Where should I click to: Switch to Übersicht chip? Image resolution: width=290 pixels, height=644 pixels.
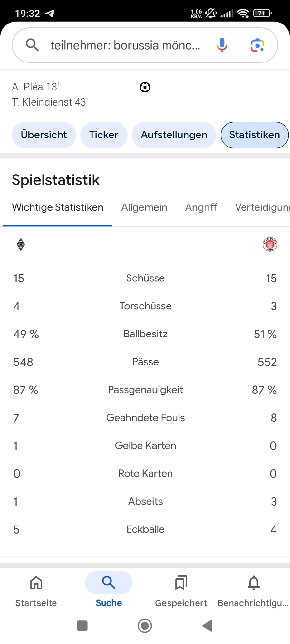point(44,135)
